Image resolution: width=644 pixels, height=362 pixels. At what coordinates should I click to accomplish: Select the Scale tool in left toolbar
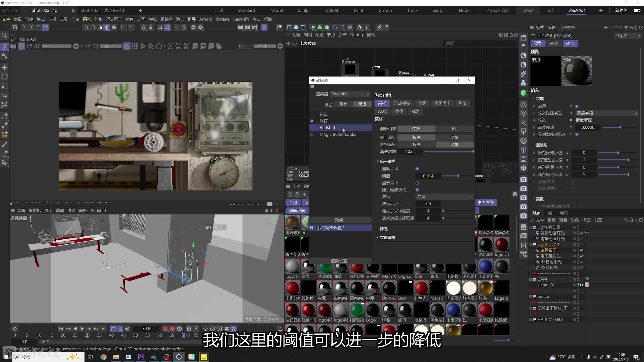(5, 86)
